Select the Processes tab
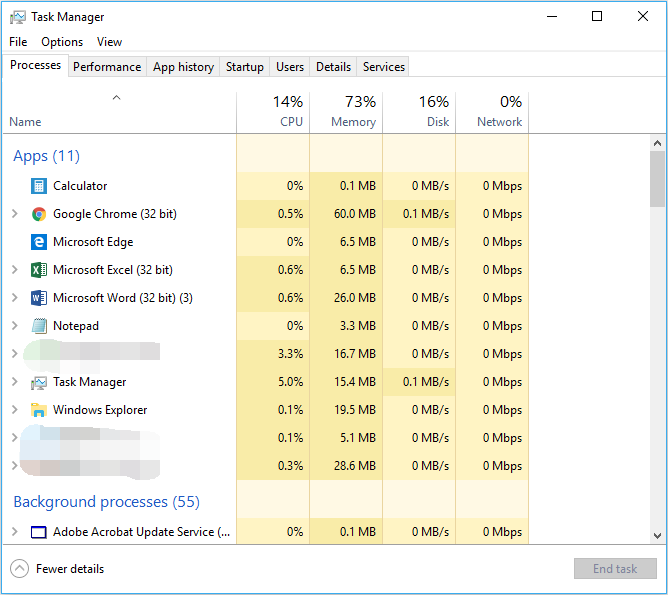 35,65
